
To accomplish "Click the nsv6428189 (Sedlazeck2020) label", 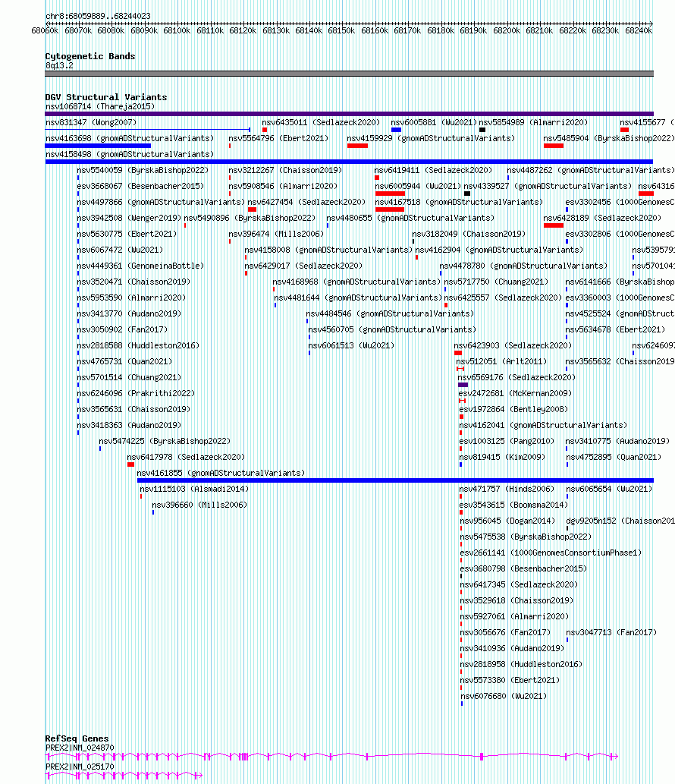I will click(x=602, y=219).
